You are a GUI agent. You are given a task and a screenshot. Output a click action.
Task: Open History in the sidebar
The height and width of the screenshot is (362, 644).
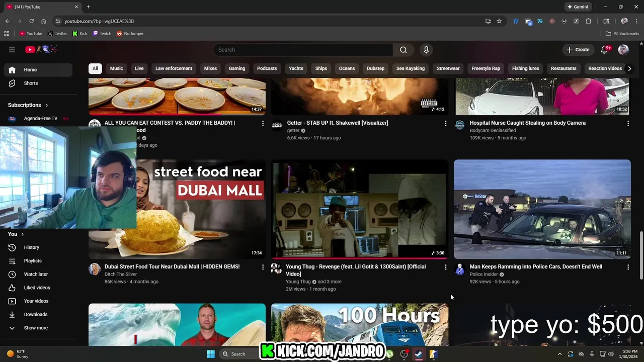coord(38,247)
